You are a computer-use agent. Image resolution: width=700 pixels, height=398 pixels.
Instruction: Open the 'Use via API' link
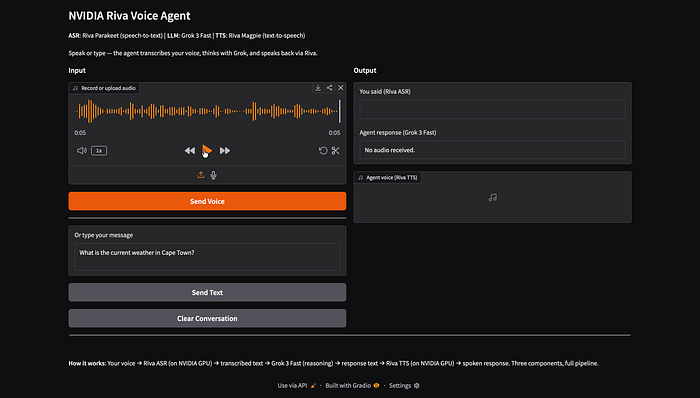tap(296, 386)
